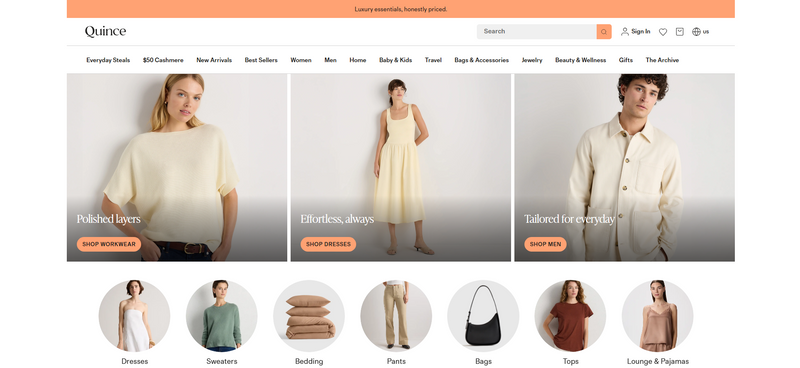
Task: Open the Beauty & Wellness menu
Action: coord(581,60)
